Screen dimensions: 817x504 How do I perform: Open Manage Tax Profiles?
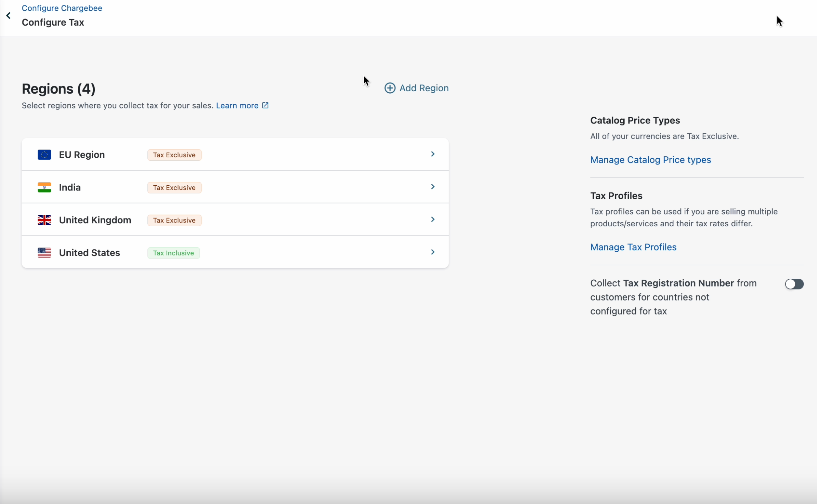click(x=633, y=247)
